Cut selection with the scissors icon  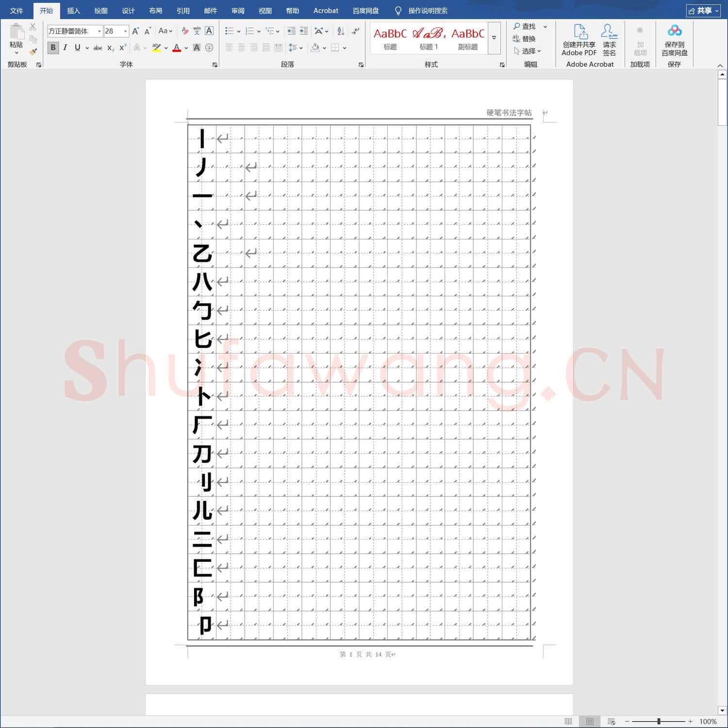(x=33, y=27)
